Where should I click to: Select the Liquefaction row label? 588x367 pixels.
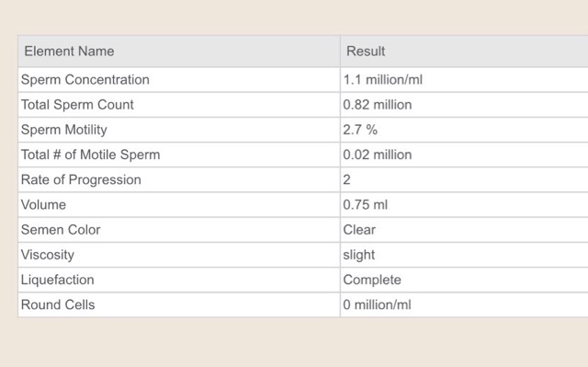click(57, 280)
